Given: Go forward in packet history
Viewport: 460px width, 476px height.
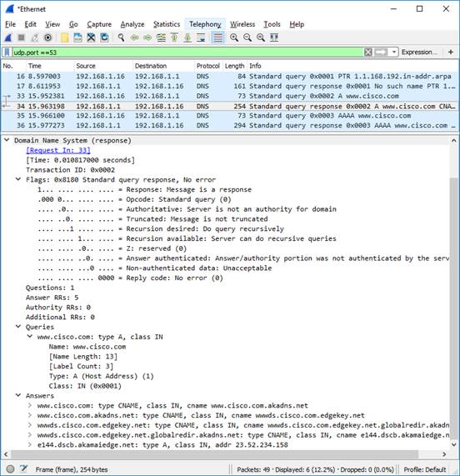Looking at the screenshot, I should (147, 38).
